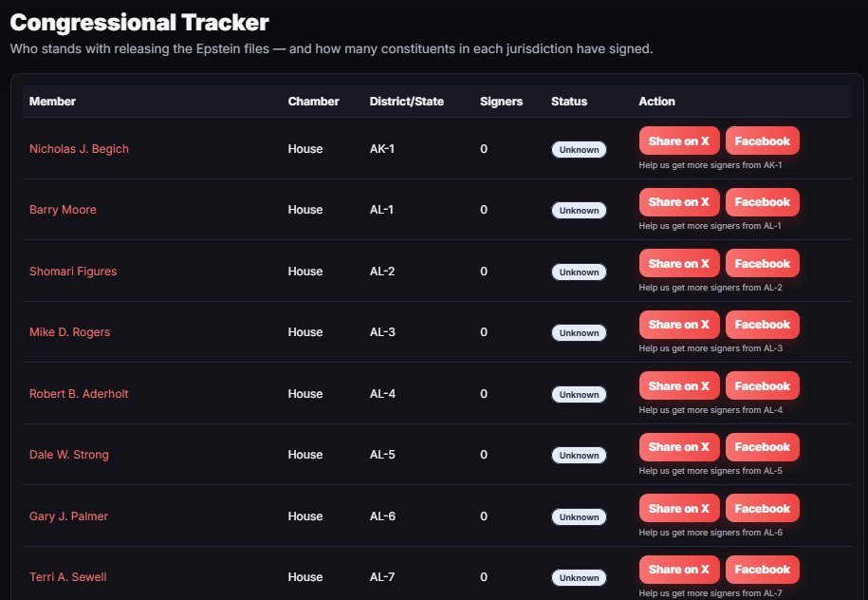Click the Status column header
The width and height of the screenshot is (868, 600).
[569, 102]
